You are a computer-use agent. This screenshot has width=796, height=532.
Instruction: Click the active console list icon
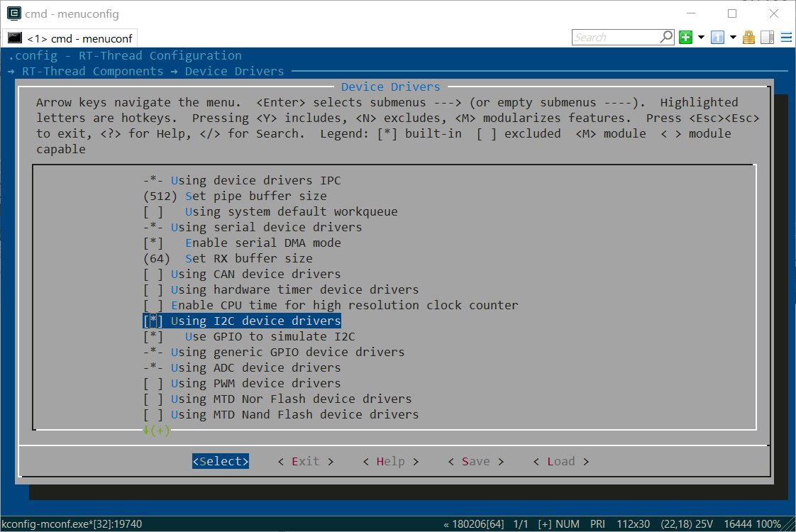[x=717, y=37]
